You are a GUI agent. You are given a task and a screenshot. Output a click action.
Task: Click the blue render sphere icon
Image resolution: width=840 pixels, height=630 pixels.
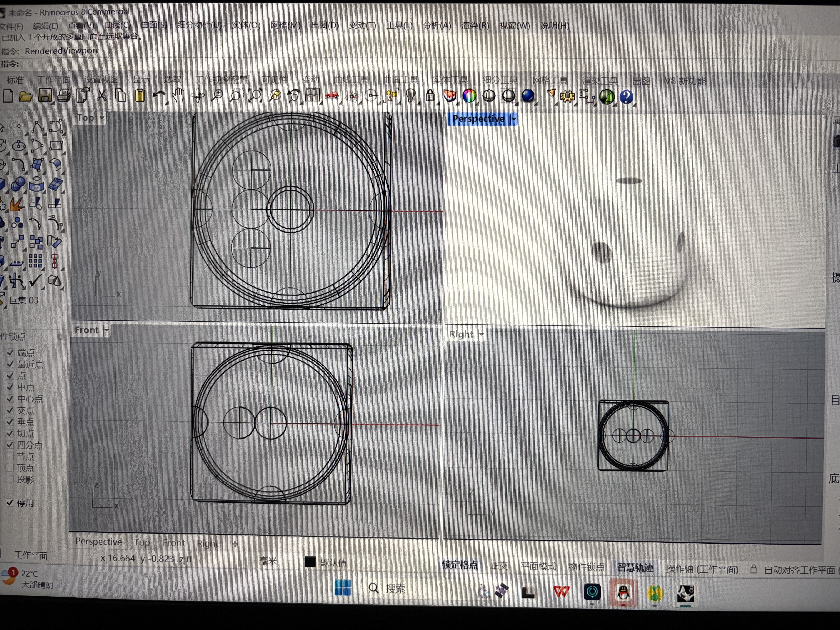528,96
